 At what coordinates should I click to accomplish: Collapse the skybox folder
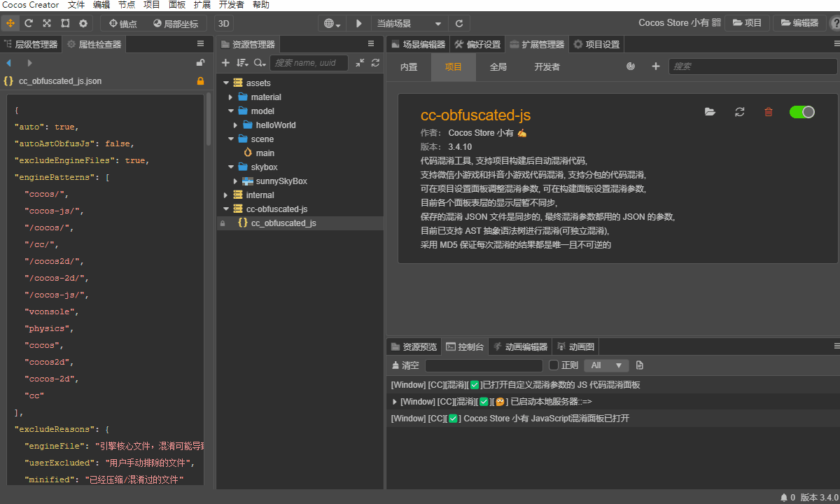click(x=231, y=167)
